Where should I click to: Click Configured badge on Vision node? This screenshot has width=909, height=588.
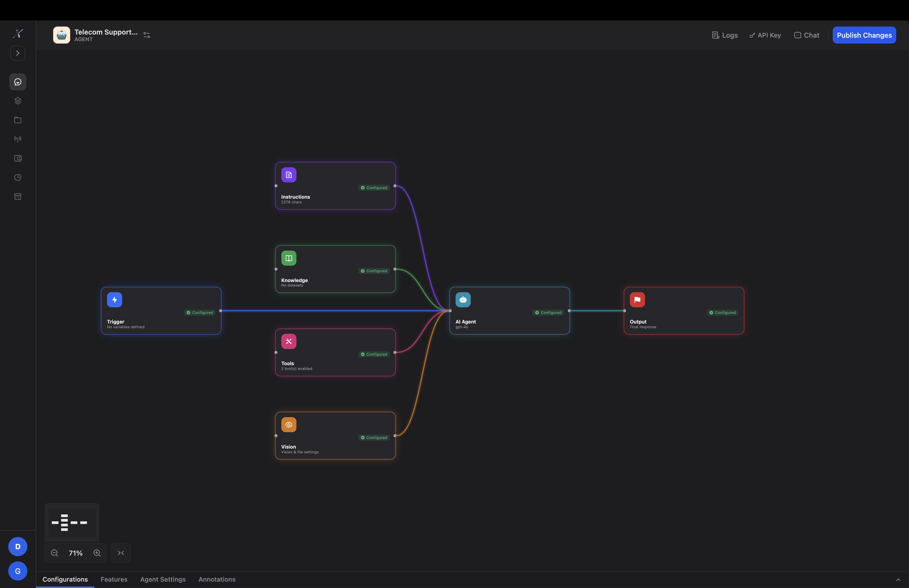coord(374,438)
